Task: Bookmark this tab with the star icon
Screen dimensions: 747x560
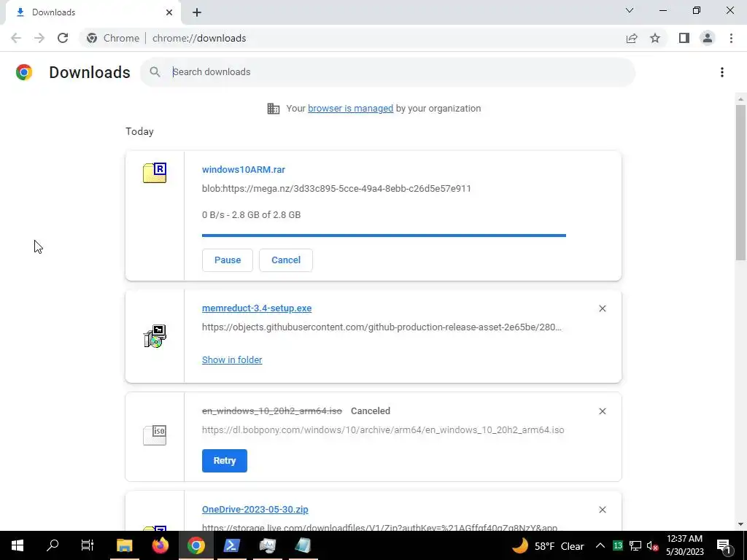Action: (x=655, y=38)
